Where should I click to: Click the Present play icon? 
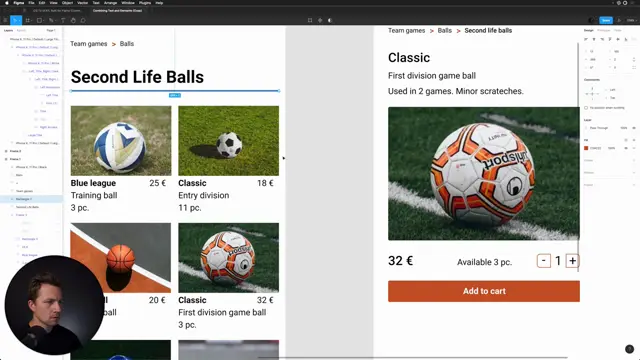click(x=619, y=20)
